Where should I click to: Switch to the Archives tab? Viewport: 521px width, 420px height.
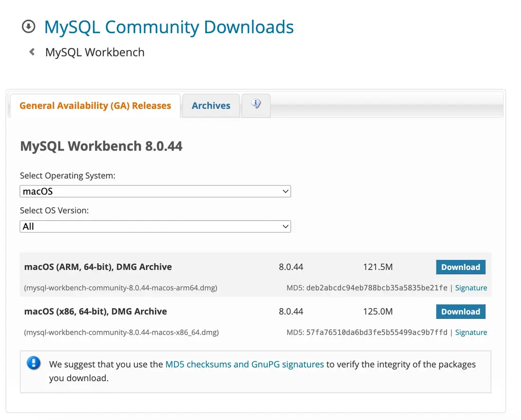tap(211, 106)
